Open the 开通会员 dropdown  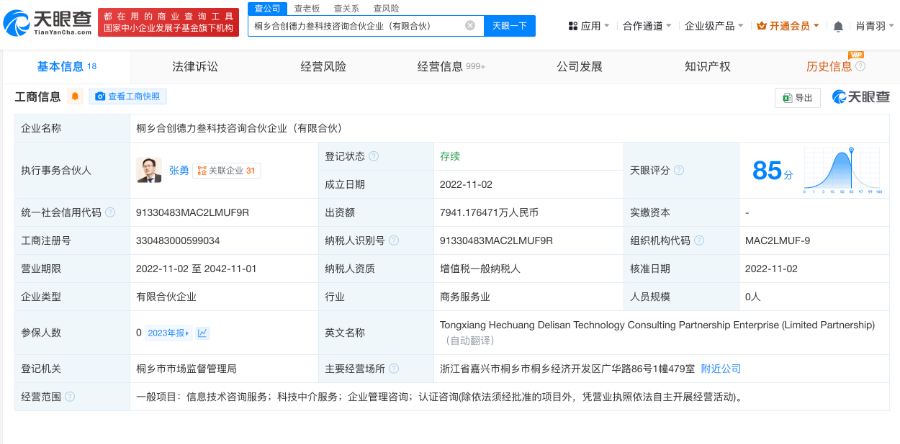pyautogui.click(x=789, y=26)
